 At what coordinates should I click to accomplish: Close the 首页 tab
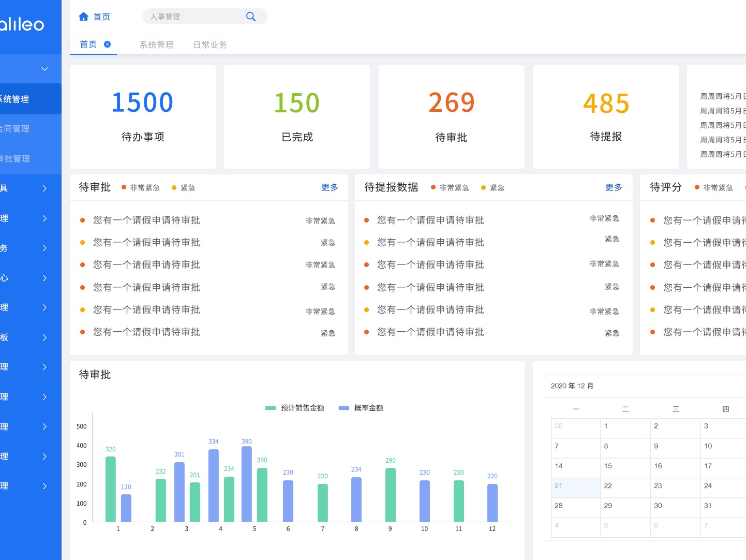click(107, 45)
